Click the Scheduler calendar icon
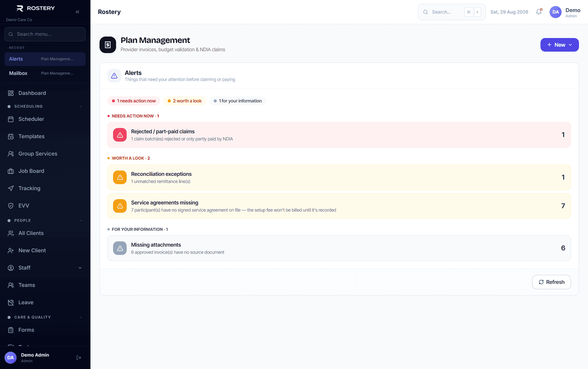 click(x=11, y=119)
